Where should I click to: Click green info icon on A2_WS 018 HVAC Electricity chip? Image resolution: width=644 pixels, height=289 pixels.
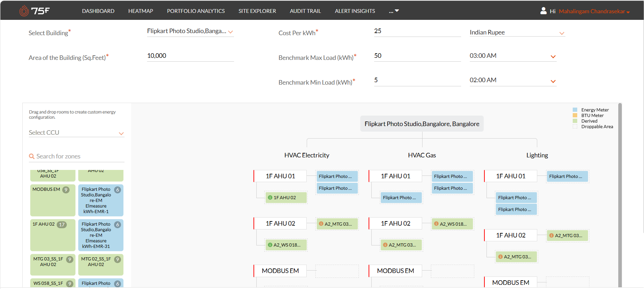pos(270,245)
